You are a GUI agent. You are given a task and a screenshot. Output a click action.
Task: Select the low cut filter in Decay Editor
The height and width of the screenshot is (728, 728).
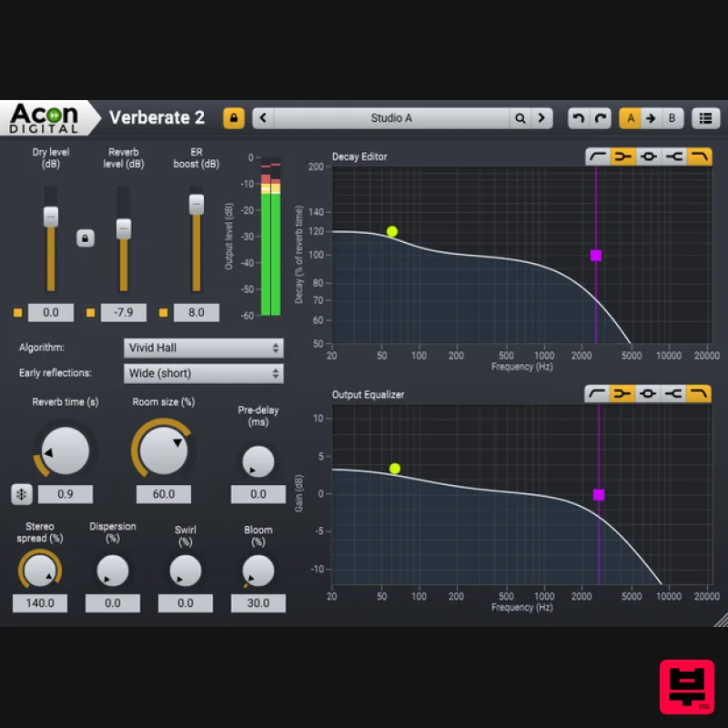[598, 156]
